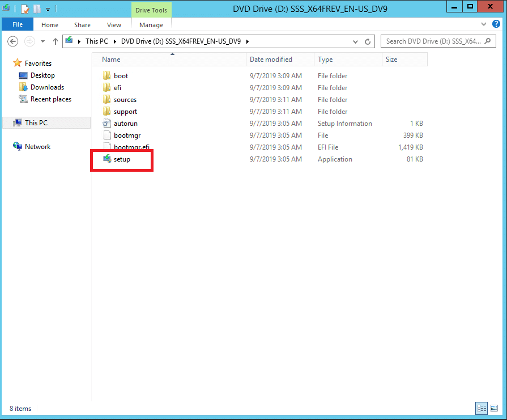Open the sources folder
Viewport: 507px width, 420px height.
point(125,100)
